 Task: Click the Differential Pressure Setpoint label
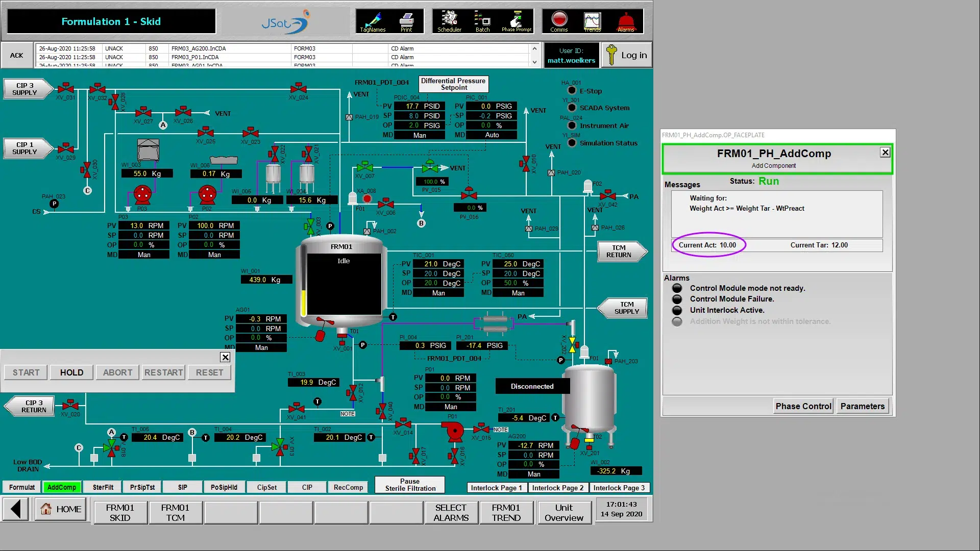tap(453, 84)
